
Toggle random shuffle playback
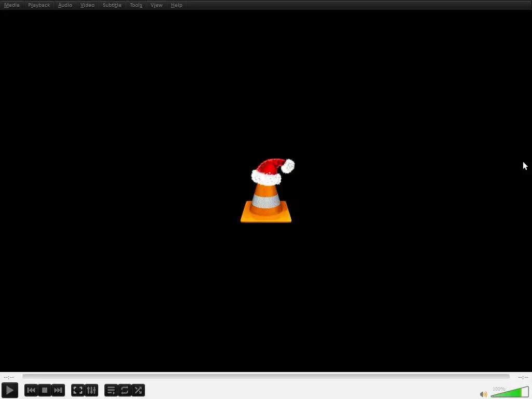point(138,390)
